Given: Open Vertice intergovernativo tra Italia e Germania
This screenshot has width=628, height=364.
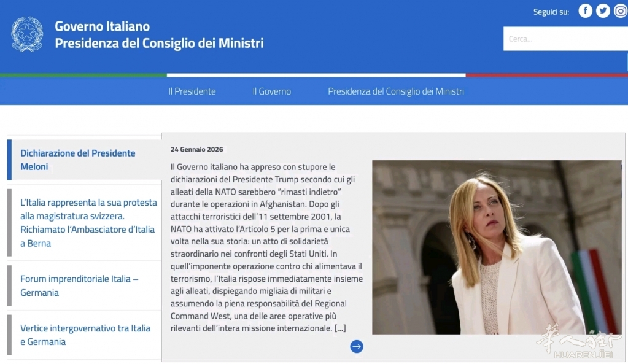Looking at the screenshot, I should pyautogui.click(x=85, y=335).
